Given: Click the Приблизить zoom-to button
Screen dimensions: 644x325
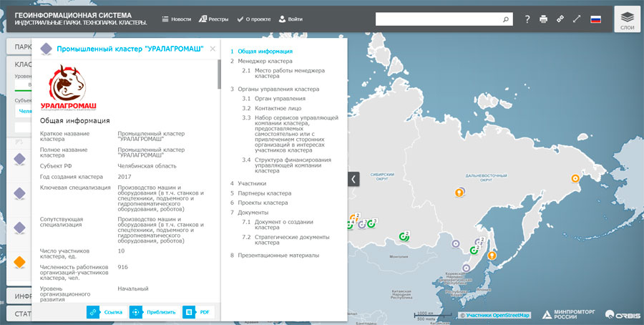Looking at the screenshot, I should click(153, 312).
